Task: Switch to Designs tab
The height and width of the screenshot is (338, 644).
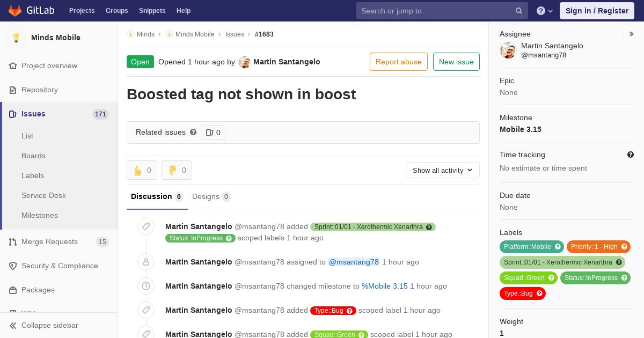Action: (x=211, y=196)
